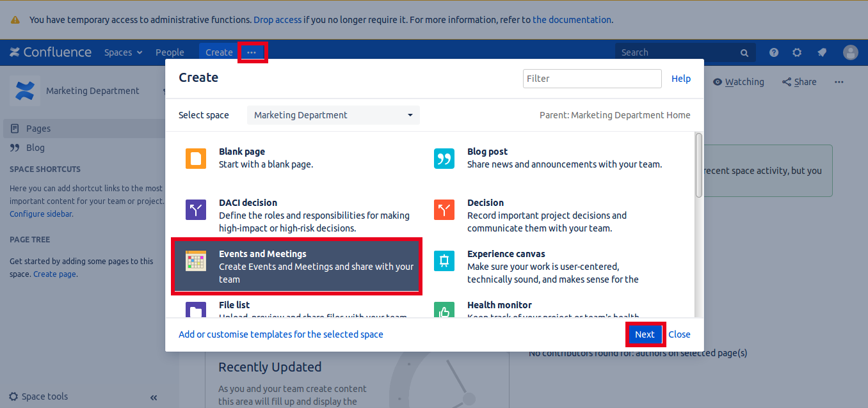
Task: Open notifications icon in the header
Action: 822,52
